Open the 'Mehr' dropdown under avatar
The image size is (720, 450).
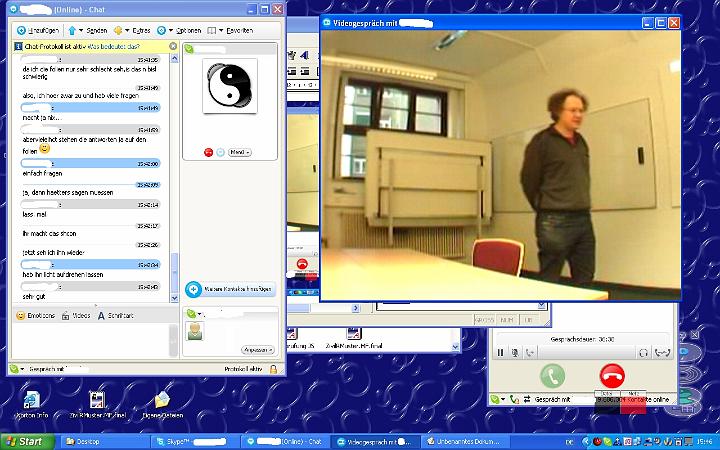click(240, 152)
